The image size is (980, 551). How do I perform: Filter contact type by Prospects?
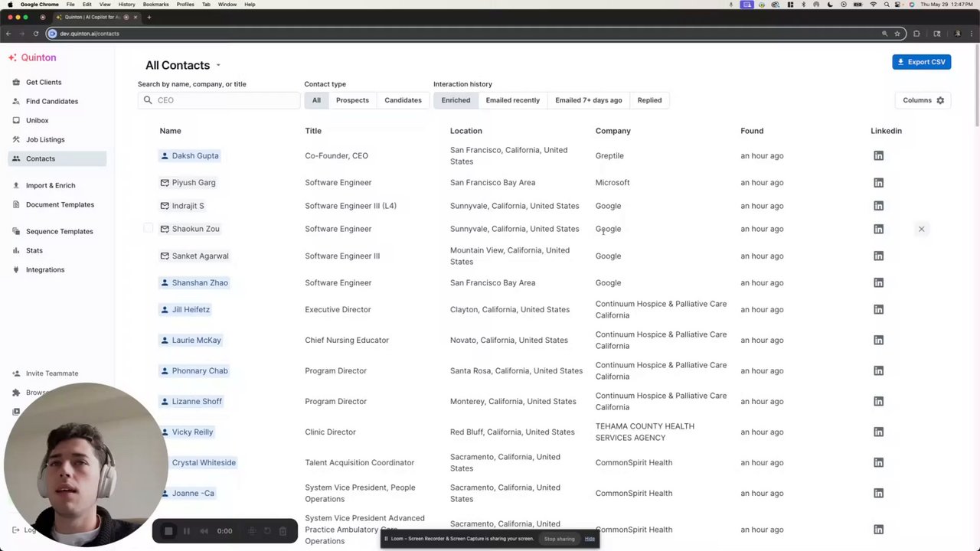pos(352,100)
